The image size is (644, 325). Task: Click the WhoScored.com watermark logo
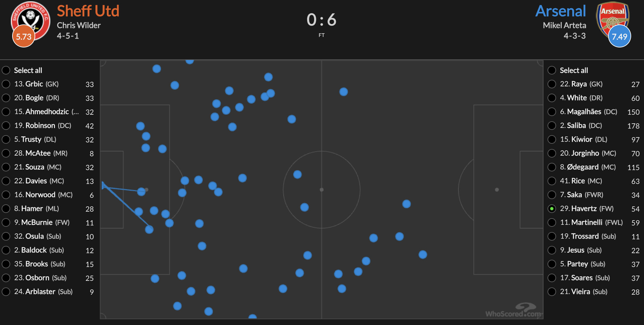(514, 310)
